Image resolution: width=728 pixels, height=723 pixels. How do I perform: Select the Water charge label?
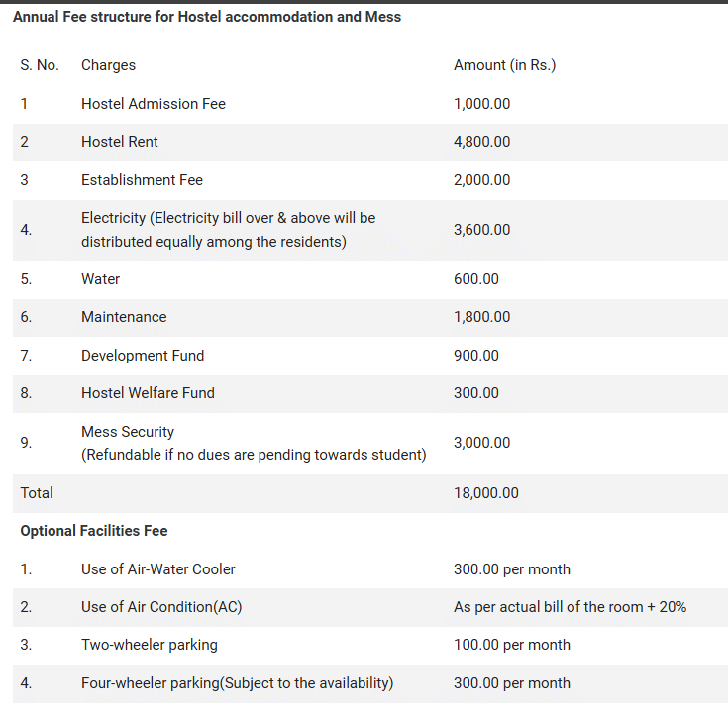[x=100, y=279]
